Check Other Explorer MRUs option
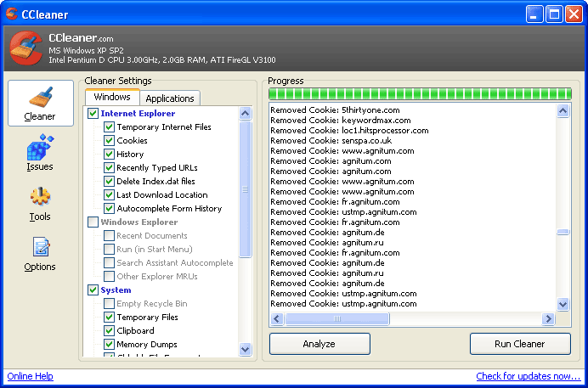588x388 pixels. 109,276
